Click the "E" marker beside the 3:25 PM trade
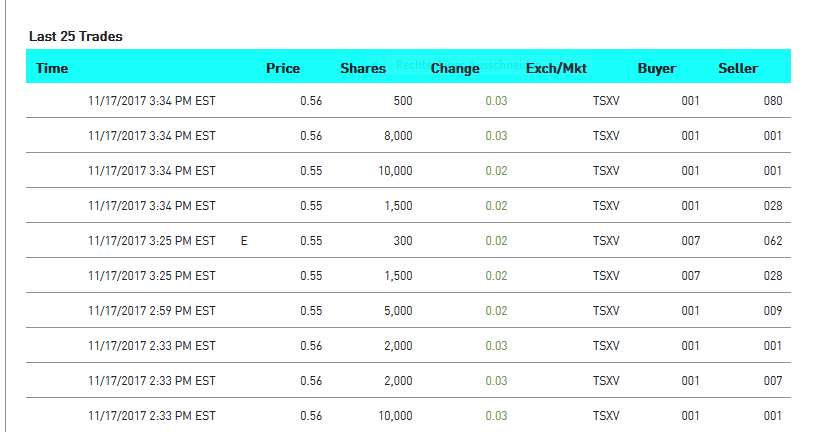The height and width of the screenshot is (432, 832). tap(244, 241)
